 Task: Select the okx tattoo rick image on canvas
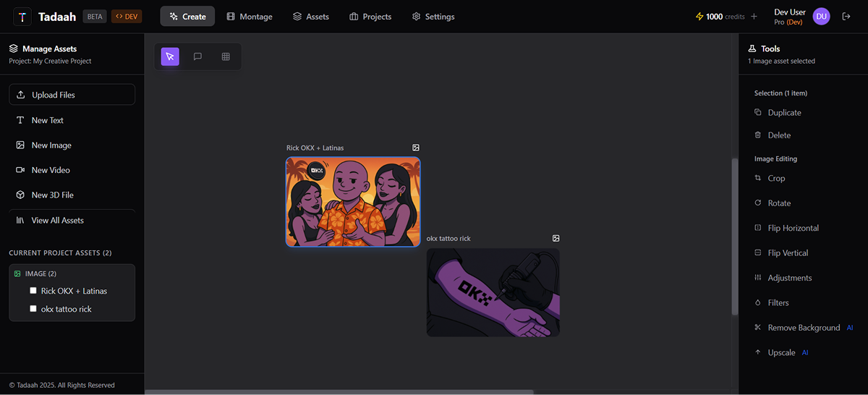click(493, 292)
